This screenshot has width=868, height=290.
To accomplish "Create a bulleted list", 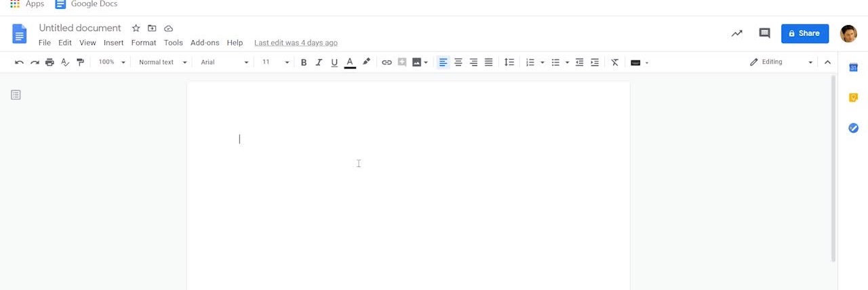I will click(555, 62).
